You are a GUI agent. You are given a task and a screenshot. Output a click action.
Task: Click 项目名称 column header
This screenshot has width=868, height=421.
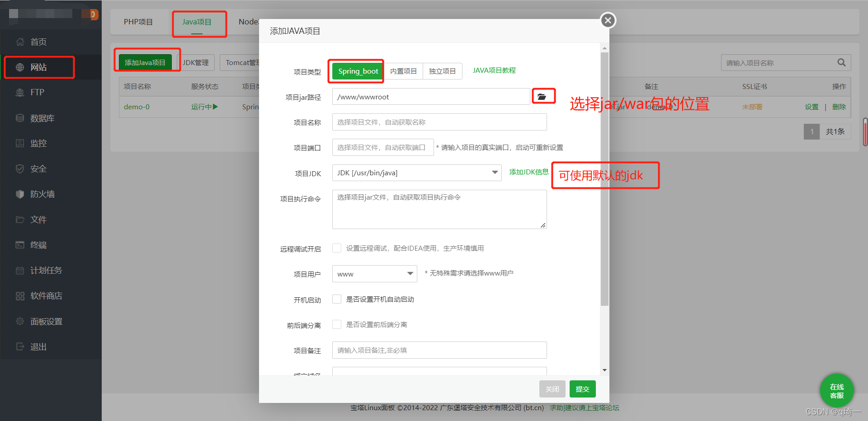pos(137,86)
